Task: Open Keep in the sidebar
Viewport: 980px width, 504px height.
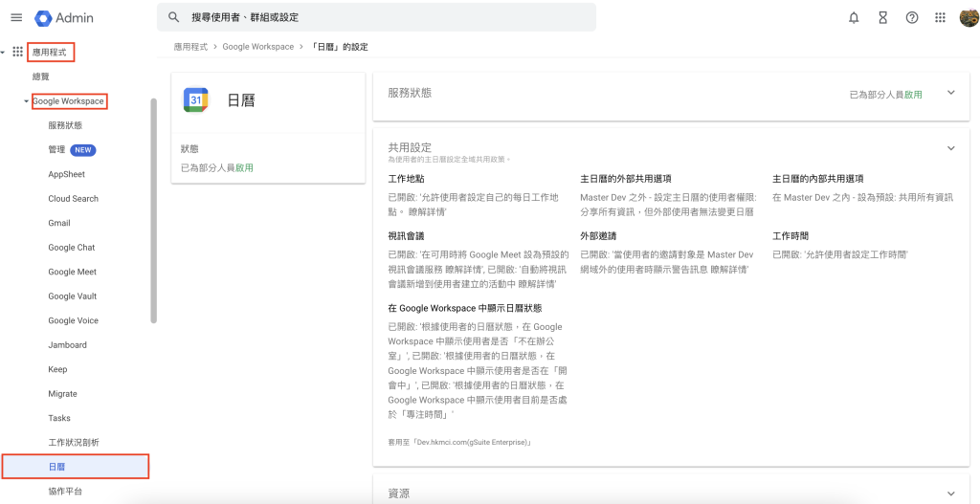Action: (x=57, y=369)
